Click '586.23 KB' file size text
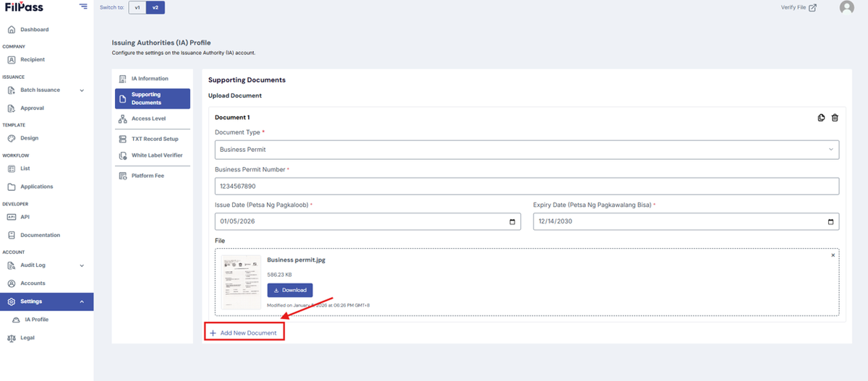This screenshot has height=381, width=868. 280,275
